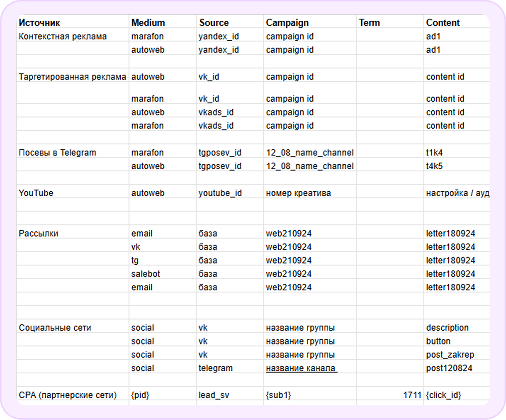Select the "Рассылки" row label cell

point(39,234)
